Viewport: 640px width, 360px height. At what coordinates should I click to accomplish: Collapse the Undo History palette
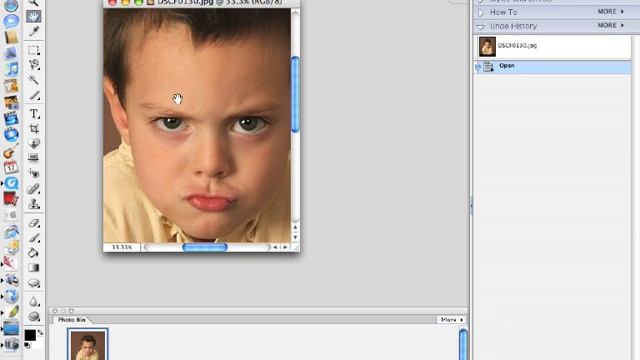[x=481, y=27]
